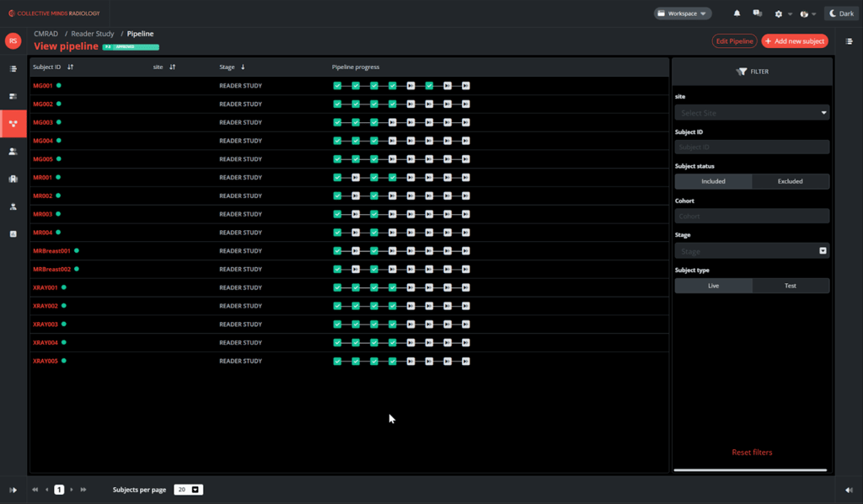Click fifth pipeline step of XRAY001
The width and height of the screenshot is (863, 504).
410,287
